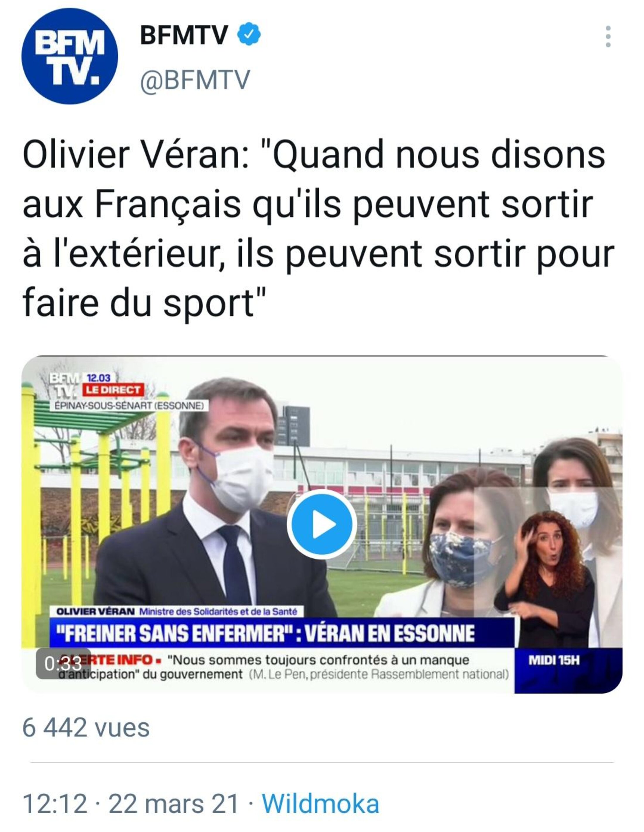Click the tweet text about Olivier Véran
This screenshot has height=832, width=644.
(x=318, y=227)
